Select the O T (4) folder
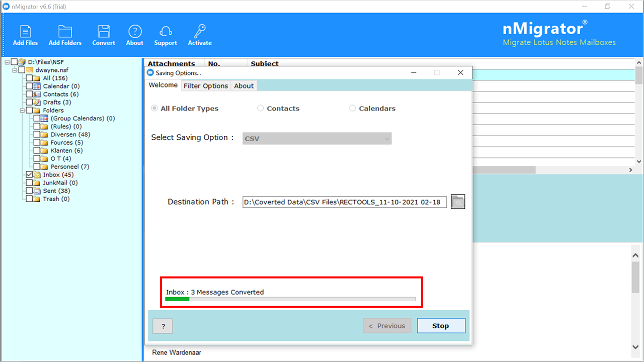 61,159
